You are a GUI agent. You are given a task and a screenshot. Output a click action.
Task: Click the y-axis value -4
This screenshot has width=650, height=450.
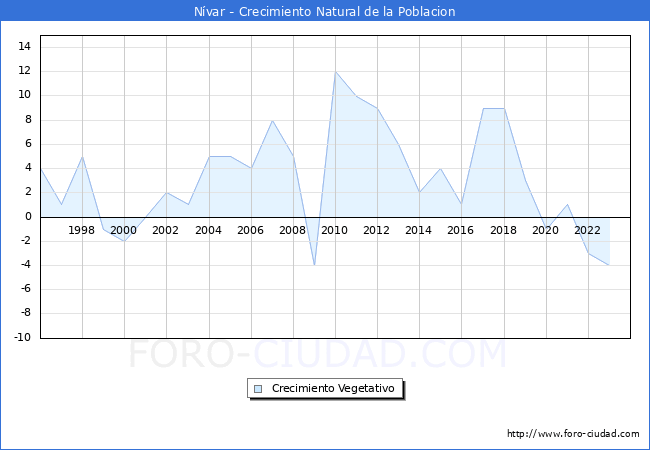[x=26, y=264]
